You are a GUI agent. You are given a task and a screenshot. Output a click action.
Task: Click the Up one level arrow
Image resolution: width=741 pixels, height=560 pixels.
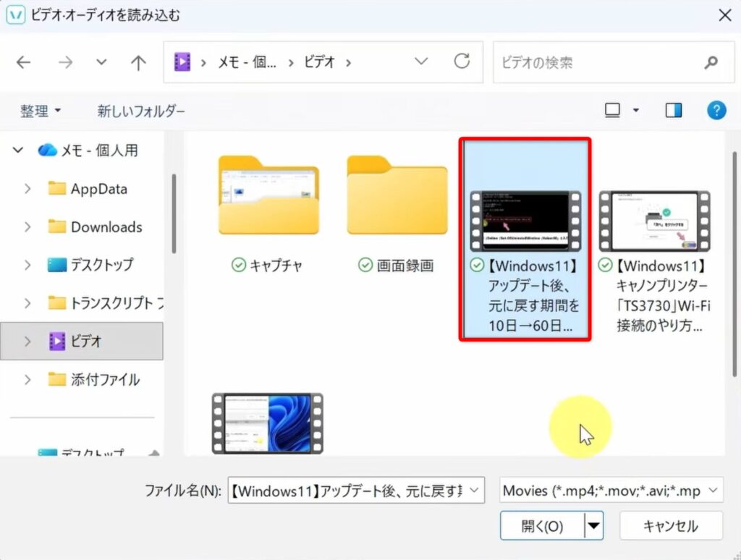pos(138,63)
